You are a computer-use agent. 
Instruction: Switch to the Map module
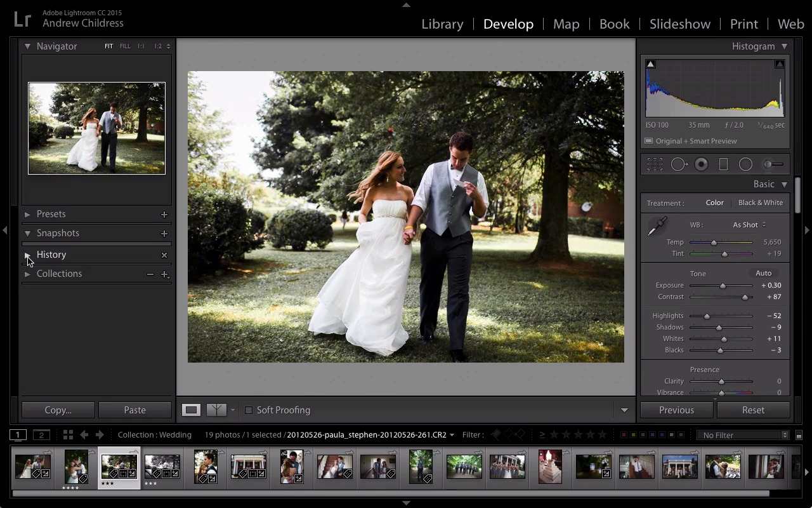coord(566,24)
